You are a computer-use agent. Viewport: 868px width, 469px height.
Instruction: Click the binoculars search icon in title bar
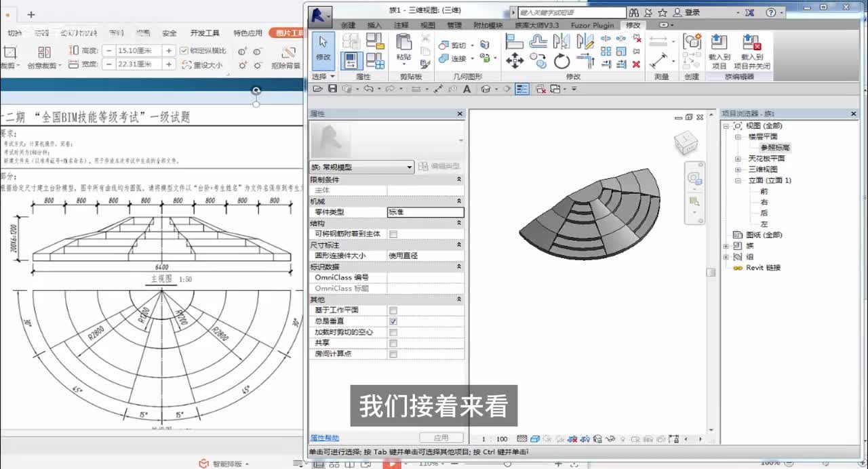pos(634,12)
